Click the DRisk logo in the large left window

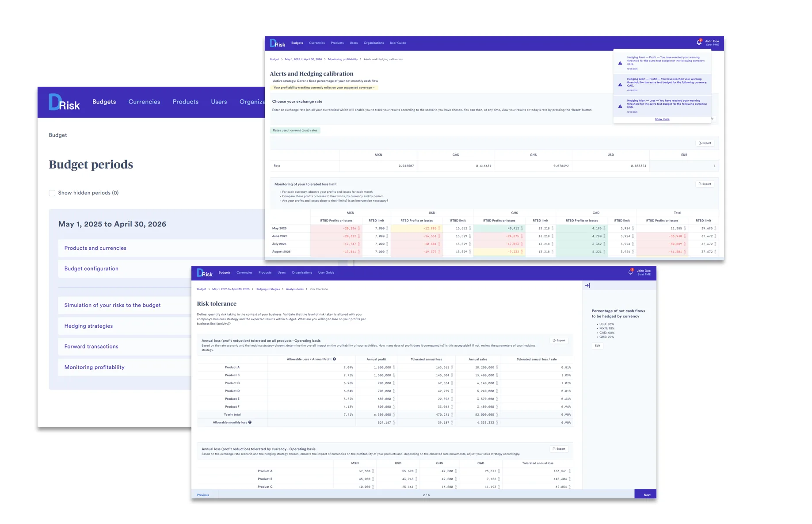click(x=64, y=102)
